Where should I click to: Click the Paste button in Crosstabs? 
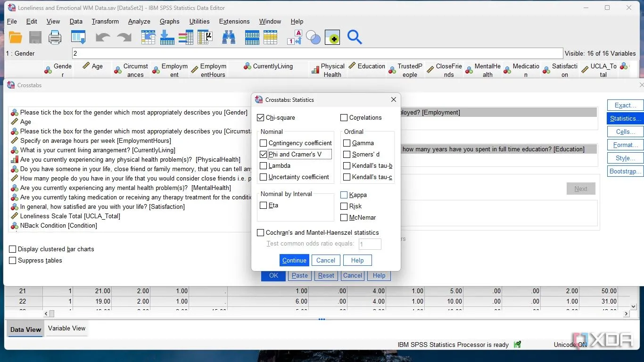(300, 275)
